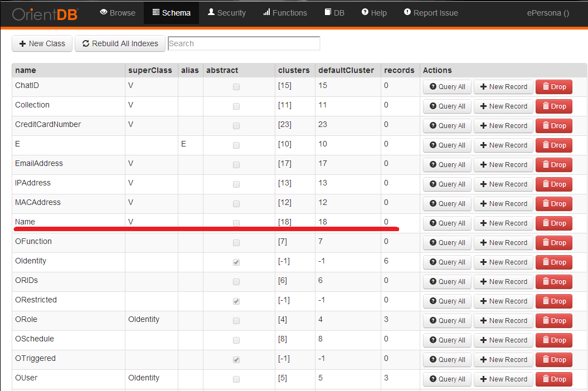Add New Record to OUser
588x391 pixels.
(503, 379)
